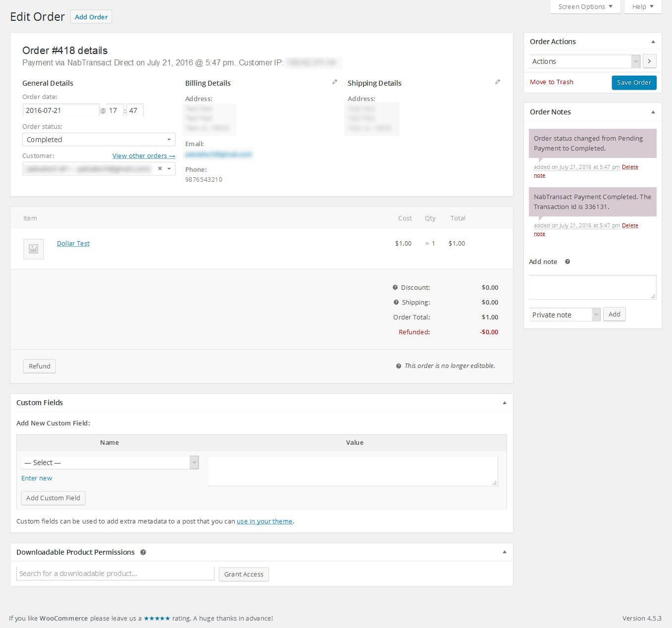
Task: Click the pencil icon to edit Shipping Details
Action: point(498,81)
